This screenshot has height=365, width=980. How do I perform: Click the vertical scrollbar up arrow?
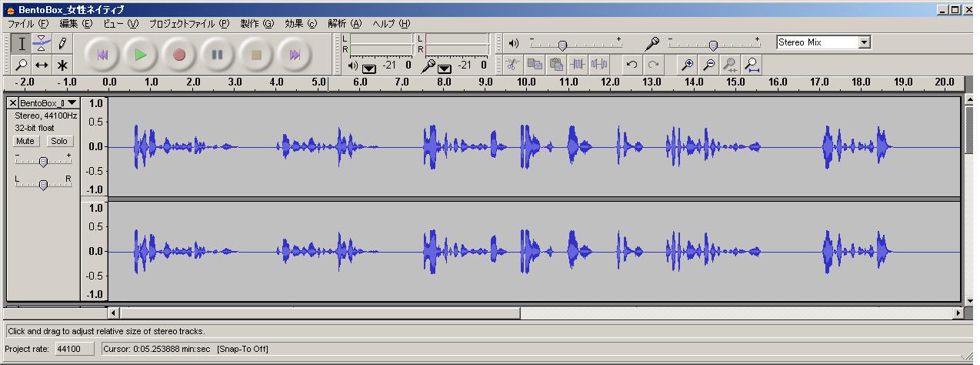[968, 101]
